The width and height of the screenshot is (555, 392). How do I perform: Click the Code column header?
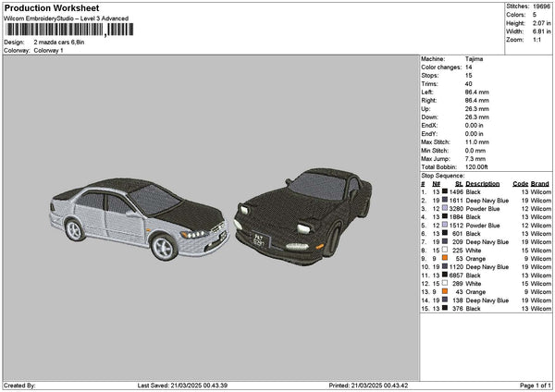click(520, 183)
